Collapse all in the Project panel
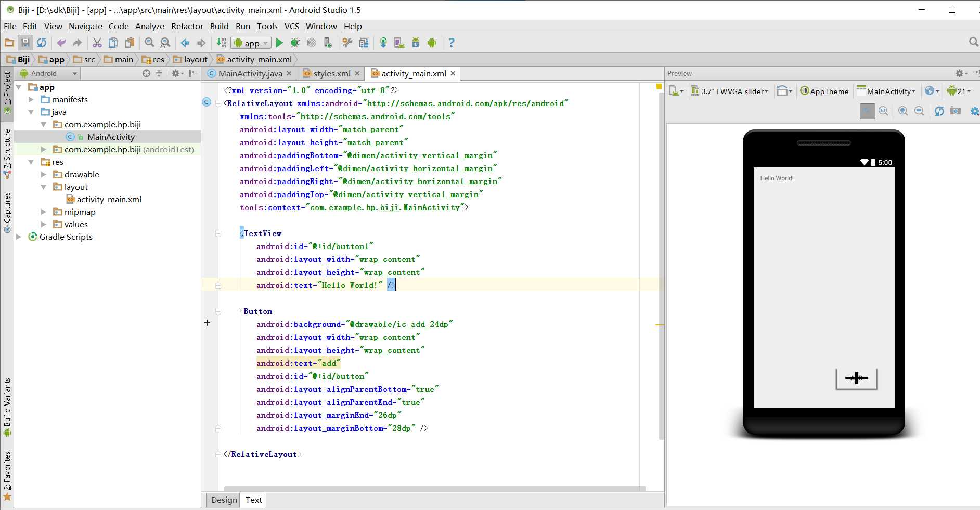Screen dimensions: 980x510 pos(159,73)
